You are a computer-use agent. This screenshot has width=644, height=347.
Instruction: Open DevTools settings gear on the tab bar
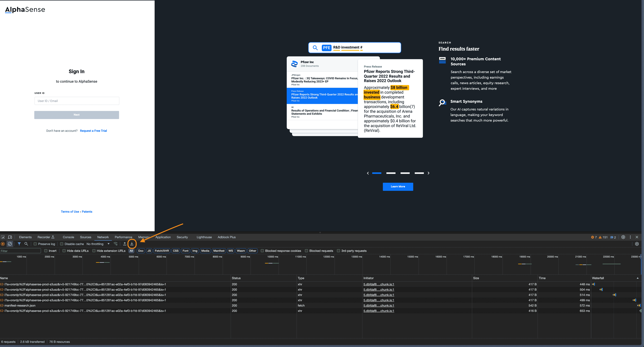click(x=623, y=237)
